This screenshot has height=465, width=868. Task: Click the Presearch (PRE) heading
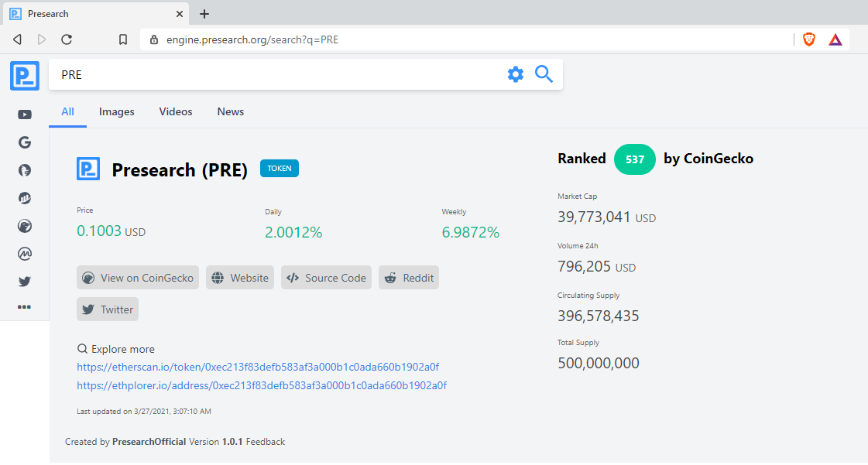pos(180,169)
